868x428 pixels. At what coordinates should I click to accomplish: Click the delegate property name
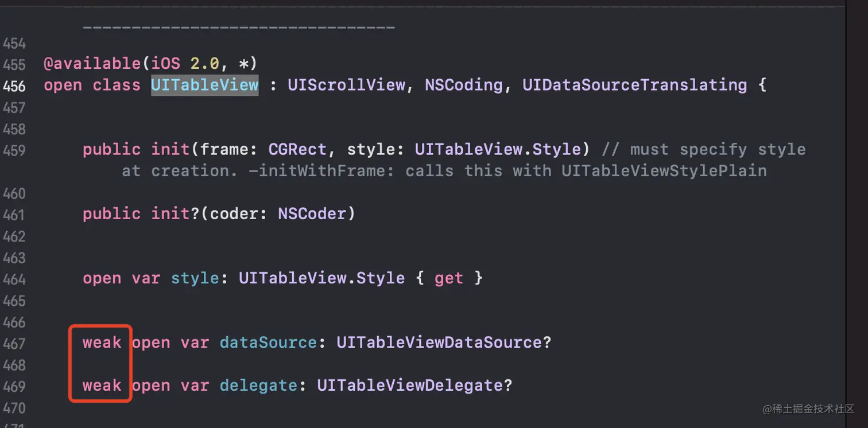(x=258, y=386)
